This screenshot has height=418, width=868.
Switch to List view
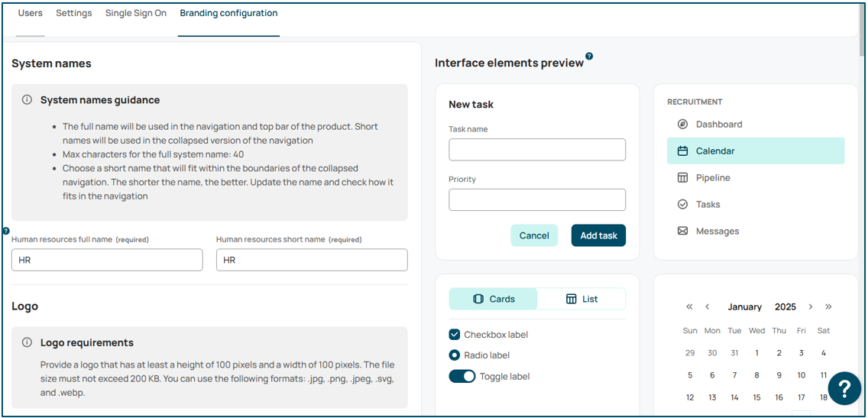581,299
